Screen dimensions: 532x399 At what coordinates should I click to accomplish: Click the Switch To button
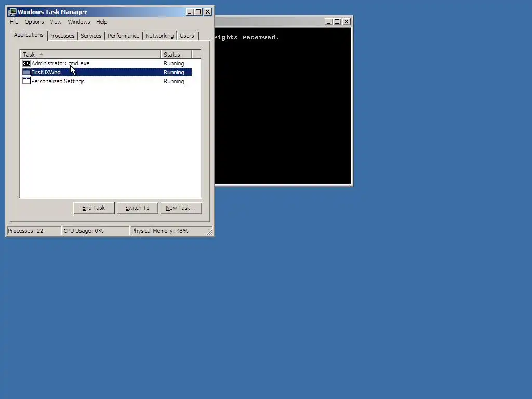tap(137, 208)
